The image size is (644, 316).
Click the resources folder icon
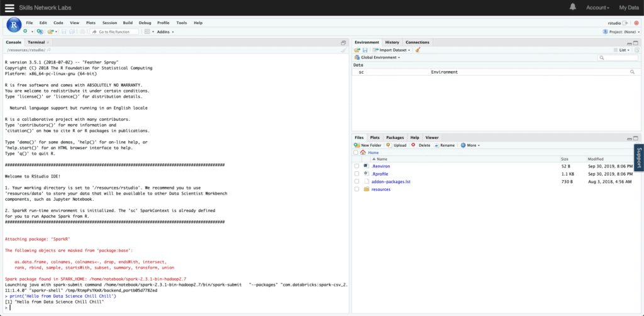[367, 189]
